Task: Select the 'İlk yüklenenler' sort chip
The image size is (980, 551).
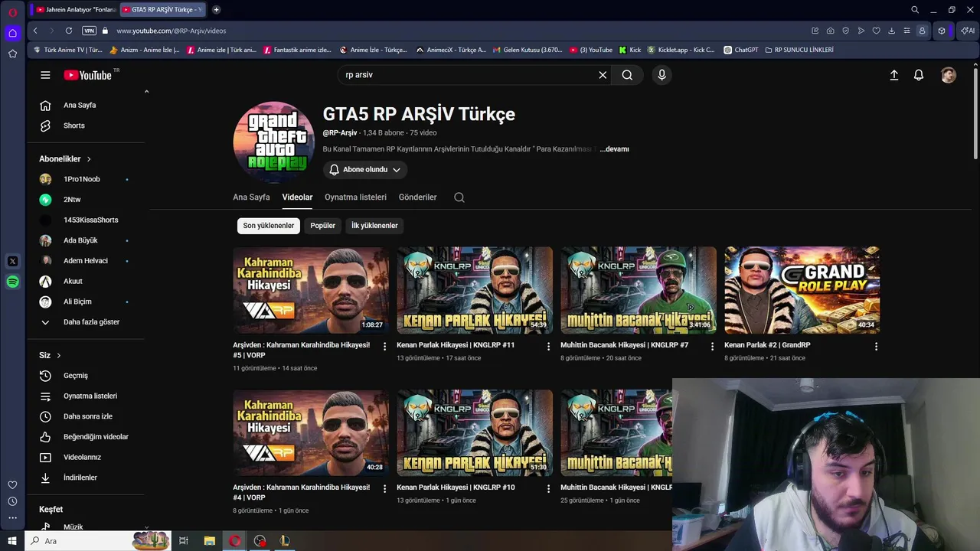Action: coord(374,226)
